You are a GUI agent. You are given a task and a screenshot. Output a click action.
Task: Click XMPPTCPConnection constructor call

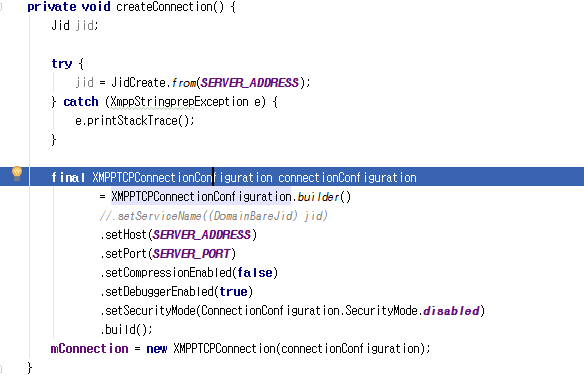(x=224, y=348)
